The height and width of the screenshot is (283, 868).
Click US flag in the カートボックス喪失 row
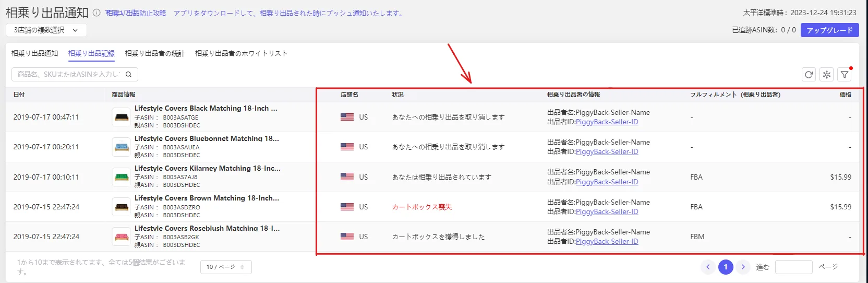347,207
